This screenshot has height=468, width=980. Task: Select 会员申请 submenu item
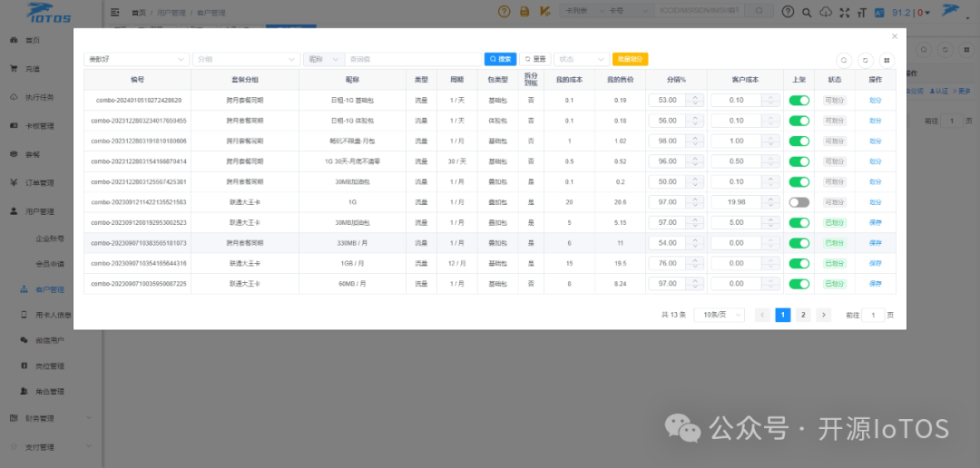50,264
